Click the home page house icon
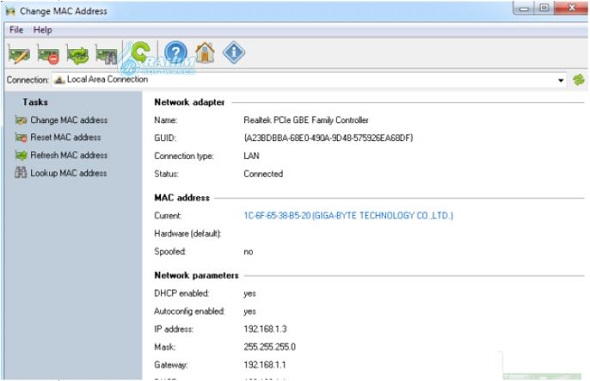 pos(205,53)
